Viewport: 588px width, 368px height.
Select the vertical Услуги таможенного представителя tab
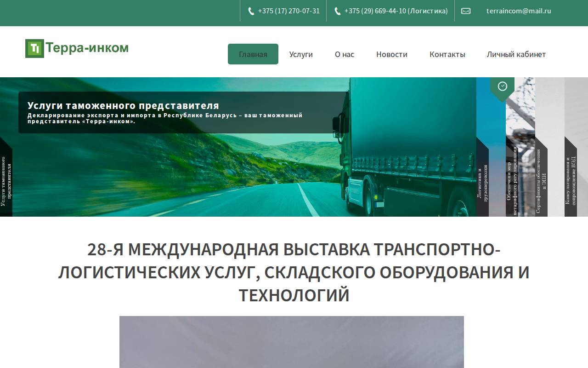point(6,177)
